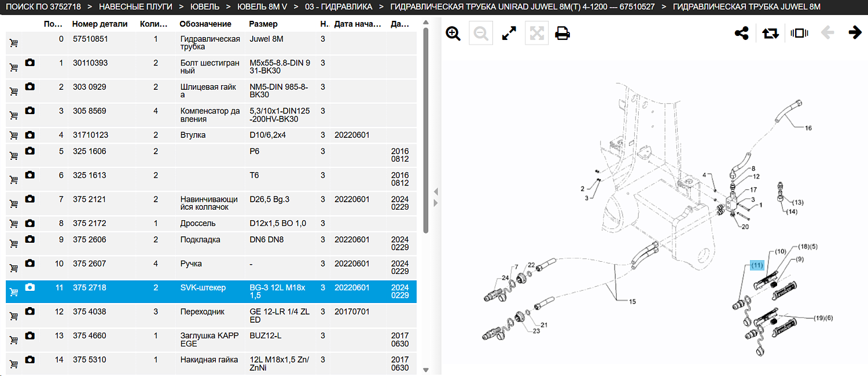Expand panel with right splitter arrow
The image size is (868, 376).
pyautogui.click(x=436, y=203)
